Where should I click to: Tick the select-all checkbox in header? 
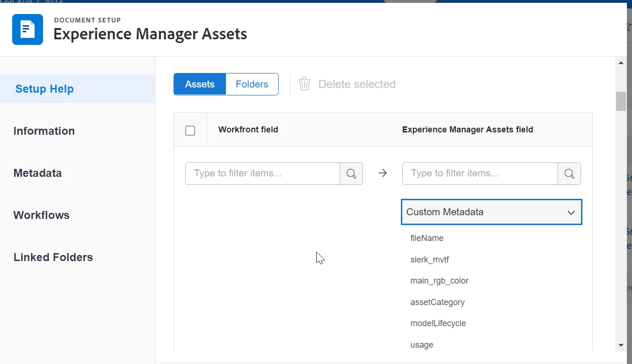(190, 131)
